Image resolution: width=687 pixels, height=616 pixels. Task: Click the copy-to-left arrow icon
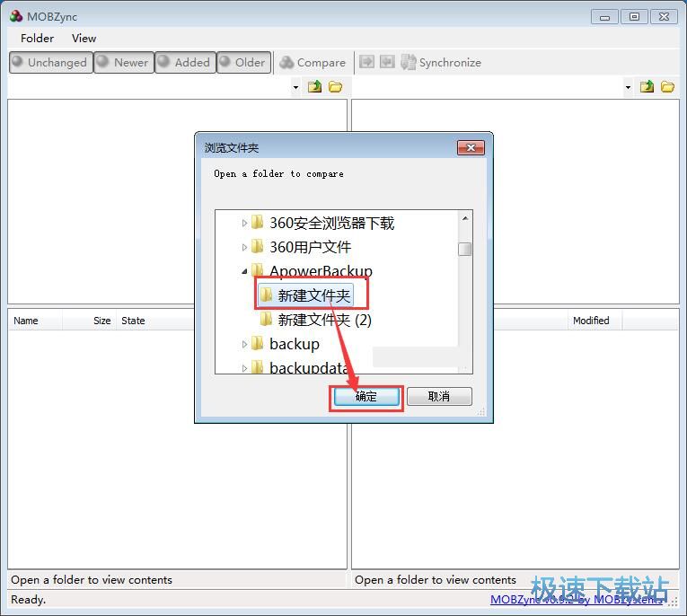[387, 62]
